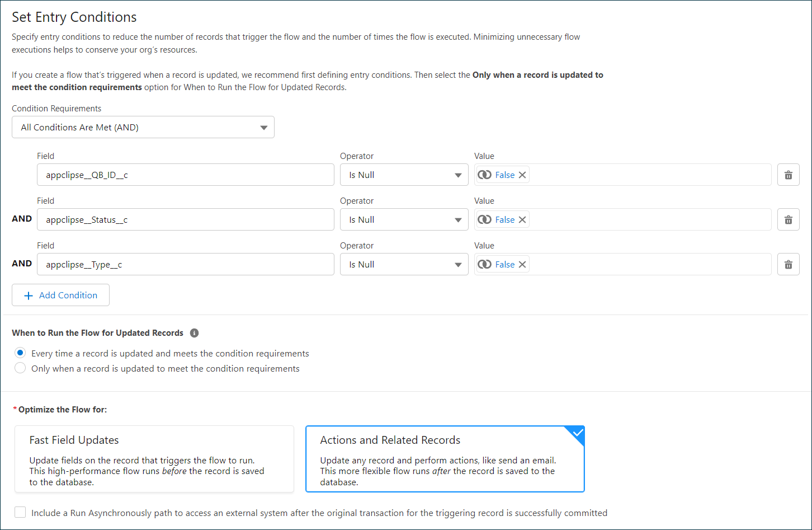Click inside the appclipse__QB_ID__c field input
812x530 pixels.
(x=185, y=175)
